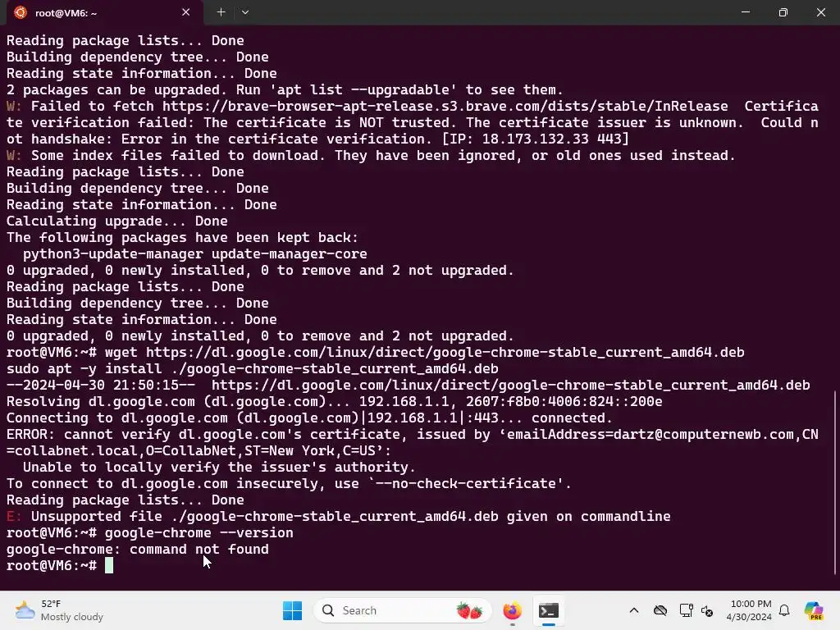Viewport: 840px width, 630px height.
Task: Click the Terminal taskbar icon
Action: [549, 610]
